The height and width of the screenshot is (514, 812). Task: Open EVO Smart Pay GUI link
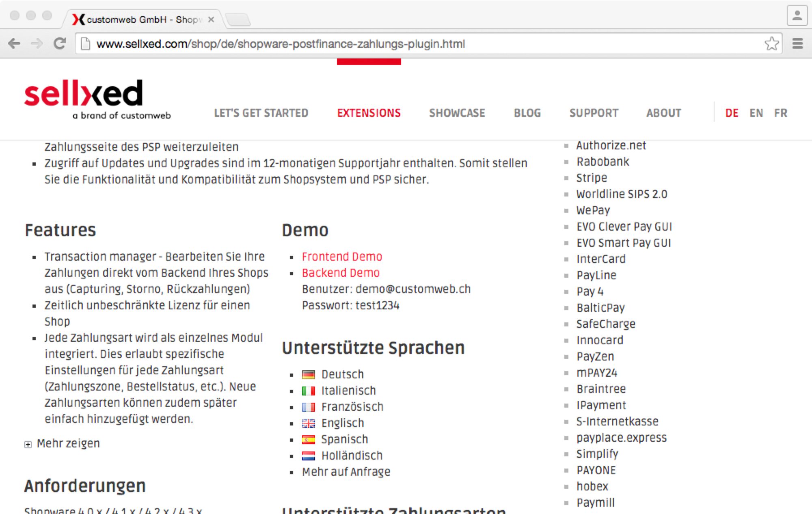(x=624, y=243)
